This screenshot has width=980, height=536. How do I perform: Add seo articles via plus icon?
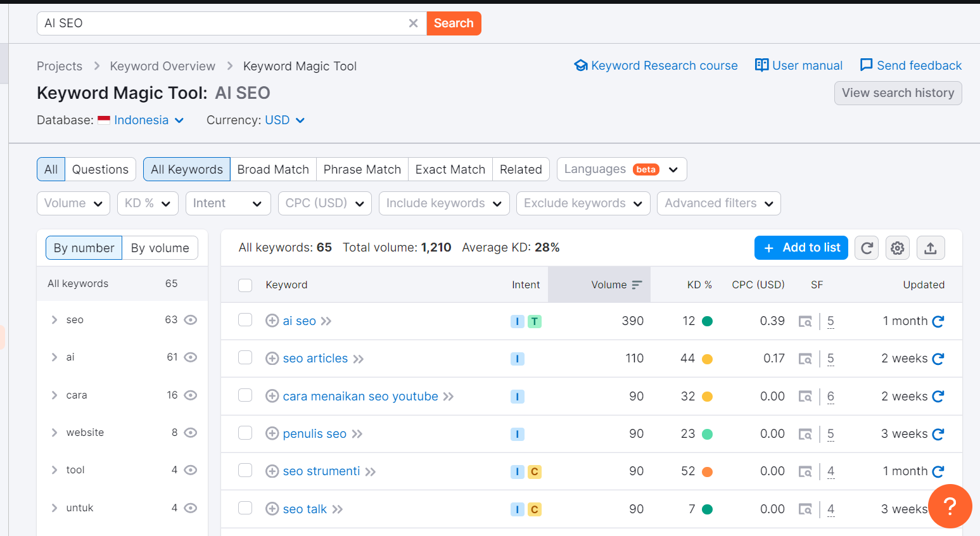click(272, 359)
